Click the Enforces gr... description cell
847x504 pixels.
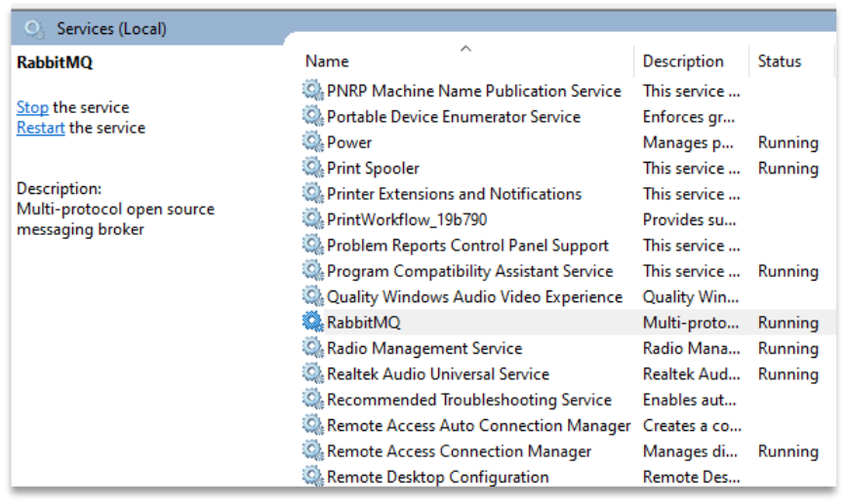point(689,117)
